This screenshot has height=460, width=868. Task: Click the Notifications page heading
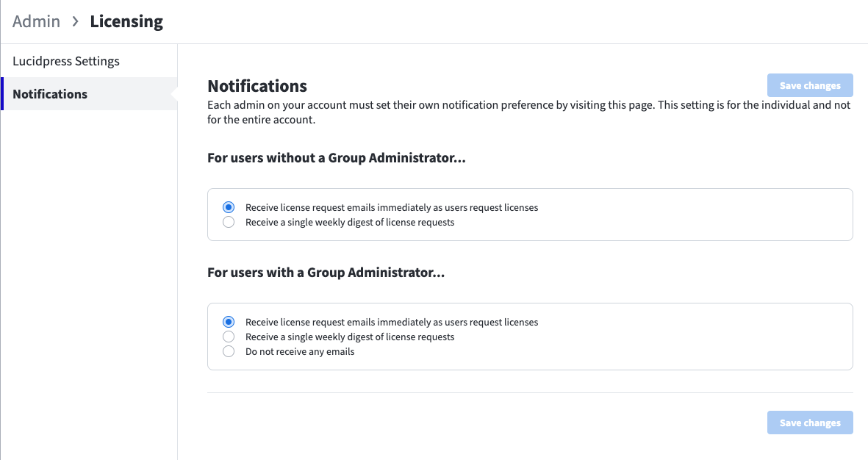pyautogui.click(x=257, y=86)
